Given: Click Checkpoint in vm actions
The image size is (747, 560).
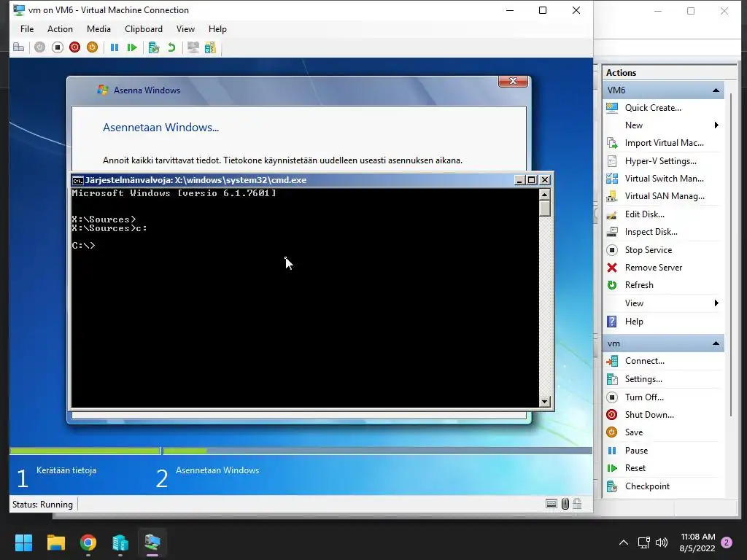Looking at the screenshot, I should click(647, 486).
